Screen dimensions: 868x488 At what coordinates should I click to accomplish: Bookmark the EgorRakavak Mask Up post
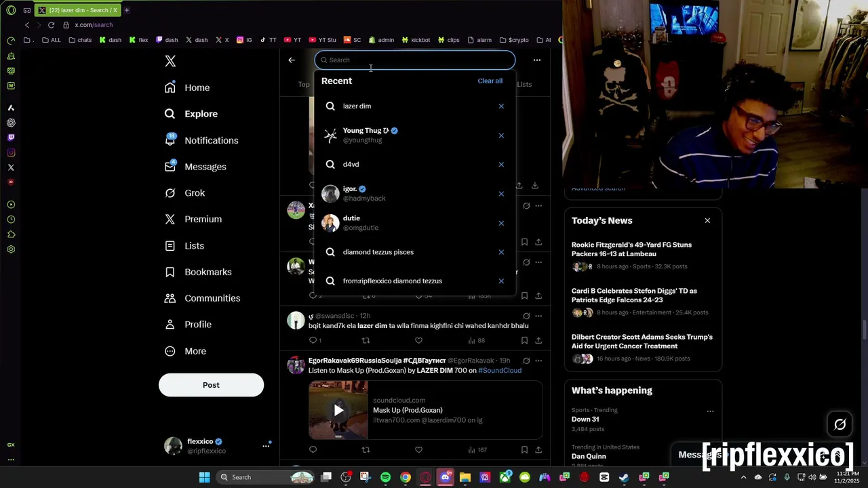524,449
